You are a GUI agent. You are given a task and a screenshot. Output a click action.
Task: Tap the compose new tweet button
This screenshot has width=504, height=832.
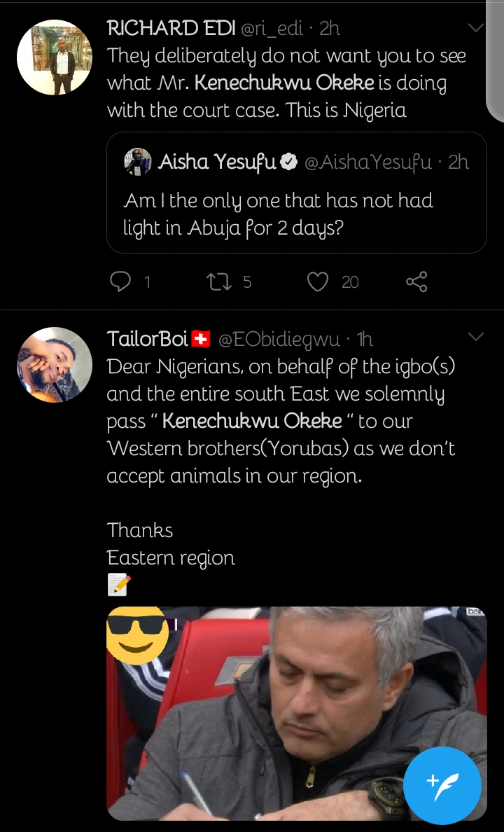(x=442, y=784)
